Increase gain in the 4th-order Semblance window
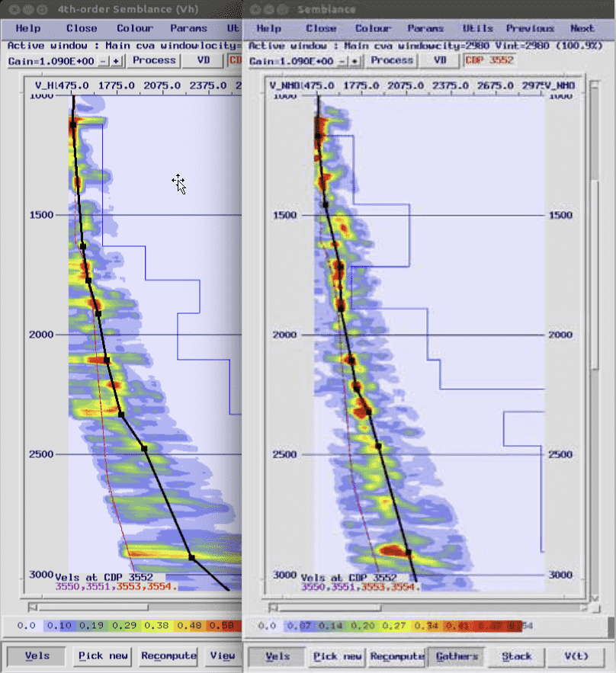 tap(116, 61)
